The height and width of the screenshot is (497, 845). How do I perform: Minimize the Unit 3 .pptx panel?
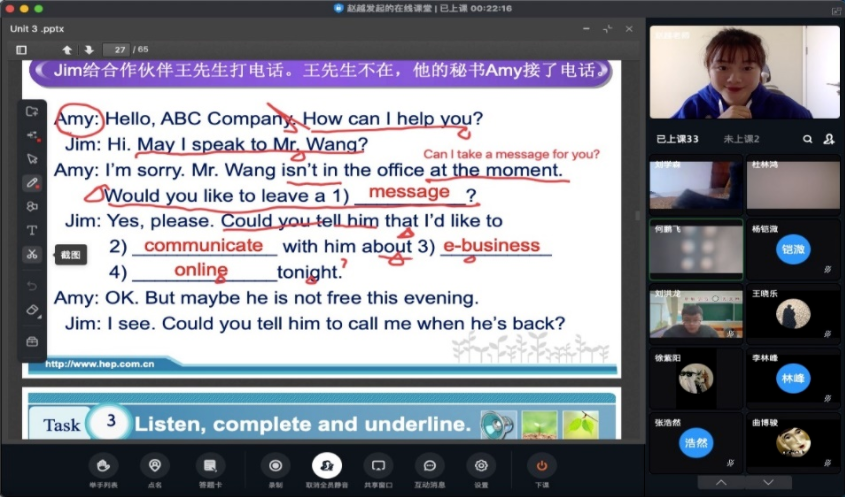(x=586, y=29)
